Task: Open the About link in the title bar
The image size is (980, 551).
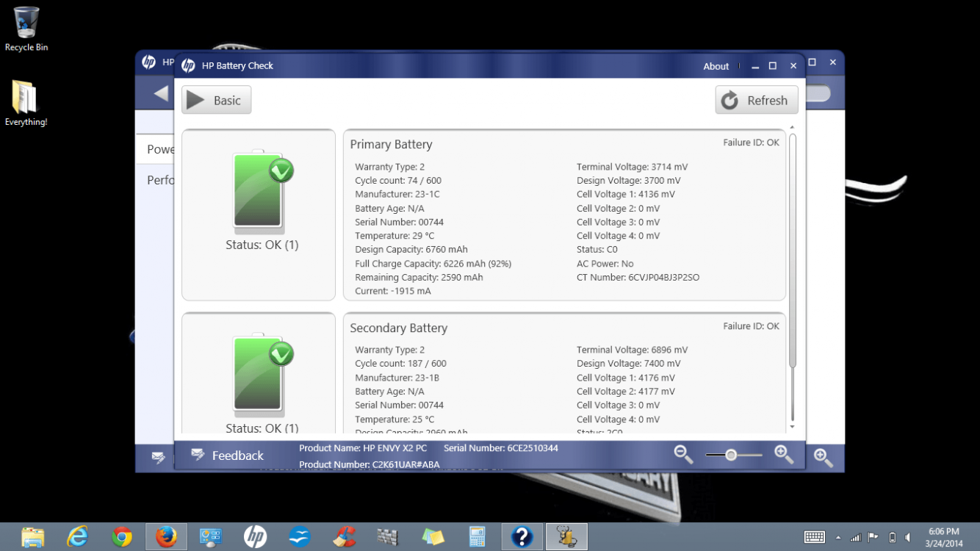Action: pyautogui.click(x=716, y=66)
